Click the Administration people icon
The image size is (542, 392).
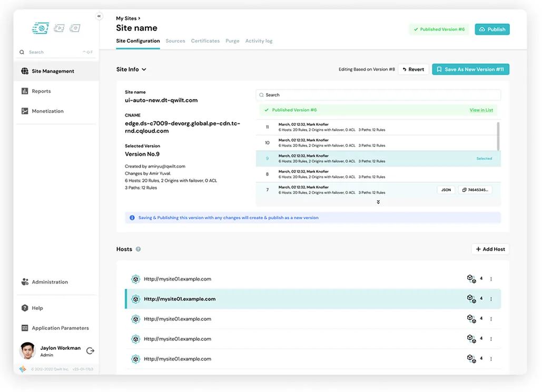25,282
